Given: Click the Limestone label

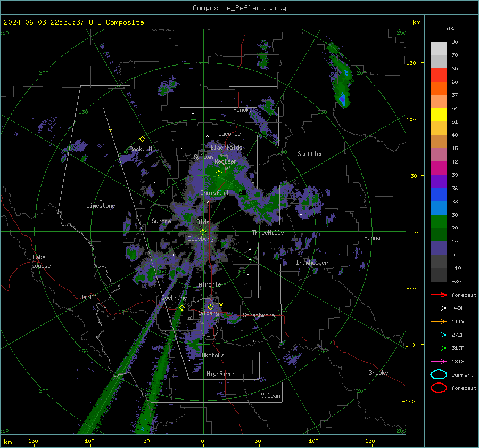Looking at the screenshot, I should tap(101, 206).
